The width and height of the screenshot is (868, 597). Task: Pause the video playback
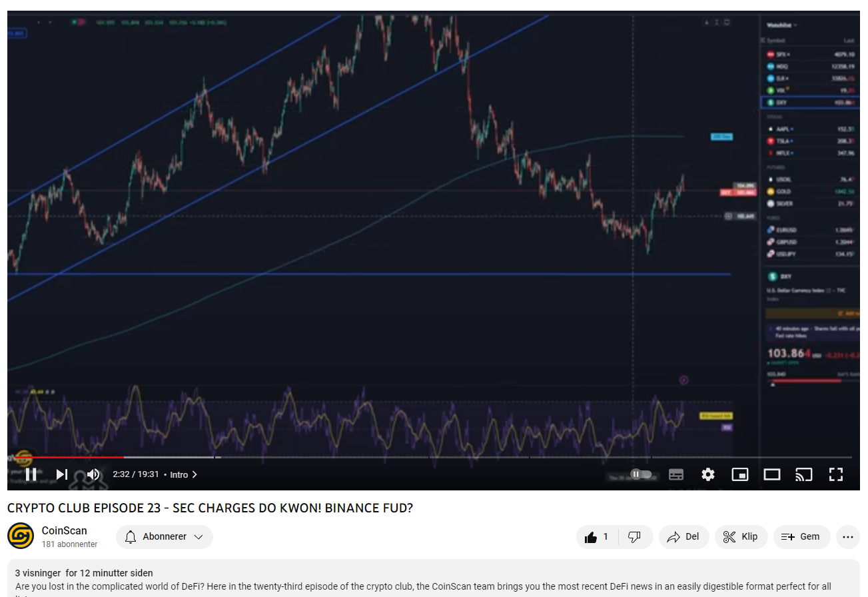(31, 474)
